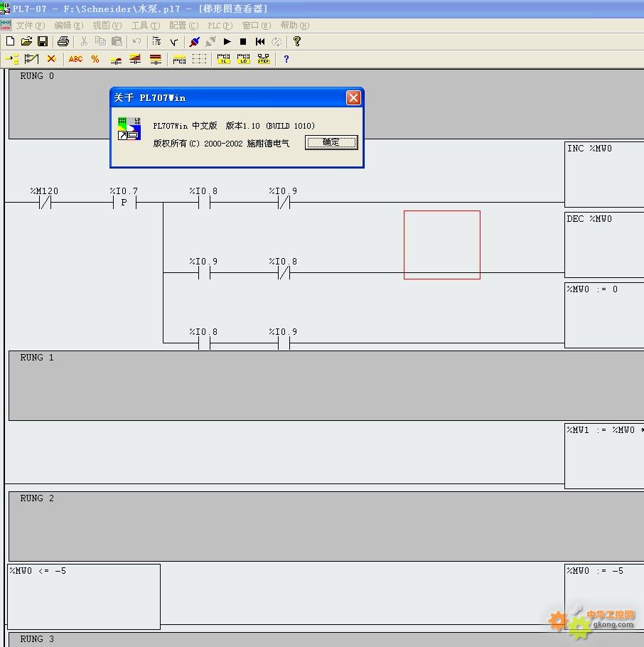The height and width of the screenshot is (647, 644).
Task: Click the Copy icon in the toolbar
Action: (x=100, y=41)
